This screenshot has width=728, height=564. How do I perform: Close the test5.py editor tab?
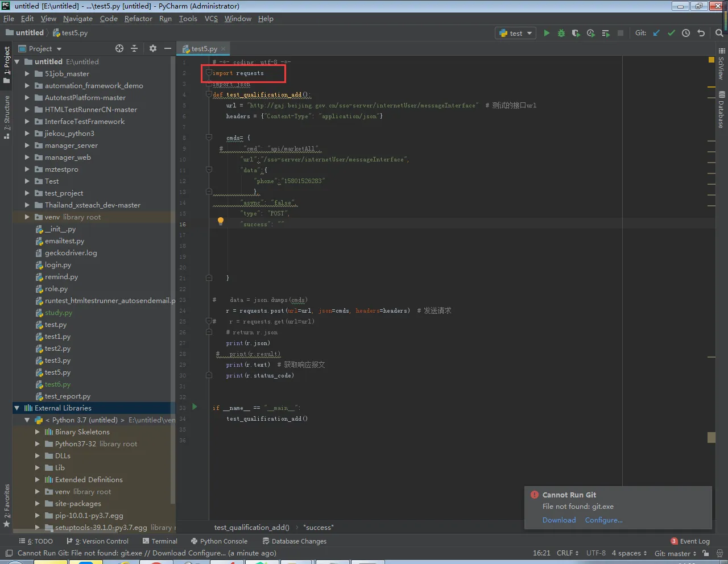[x=224, y=49]
